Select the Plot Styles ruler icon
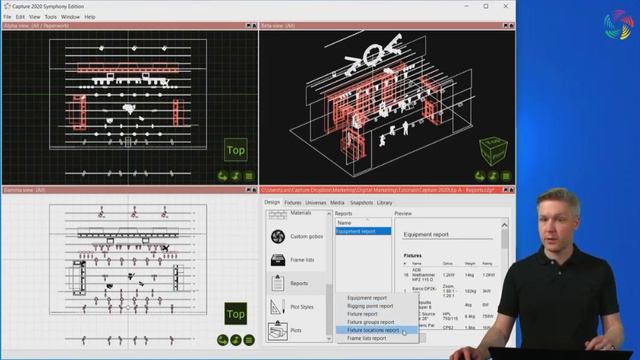Screen dimensions: 640x360 277,307
